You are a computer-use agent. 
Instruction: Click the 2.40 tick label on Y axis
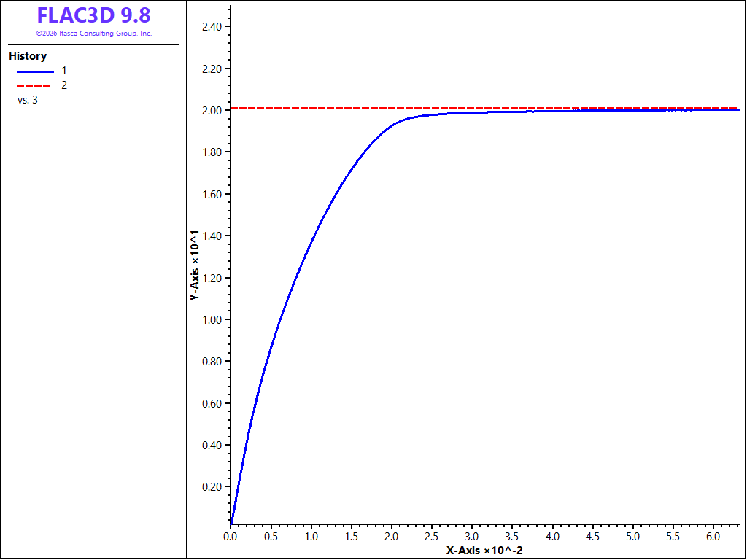[212, 27]
